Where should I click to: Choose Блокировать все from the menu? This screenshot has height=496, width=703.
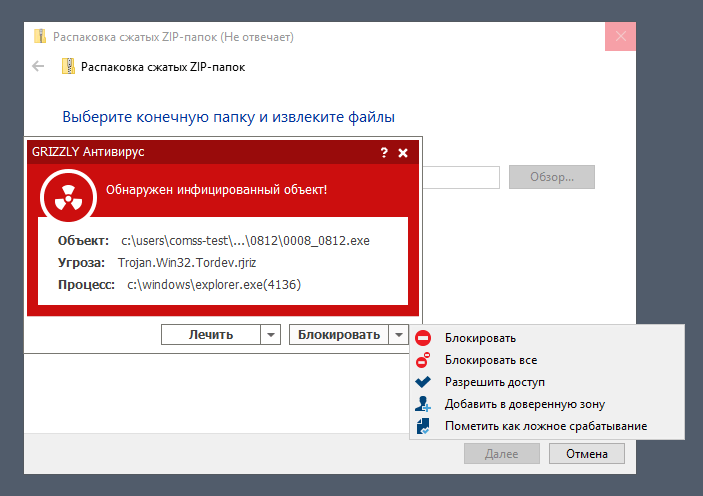coord(547,360)
